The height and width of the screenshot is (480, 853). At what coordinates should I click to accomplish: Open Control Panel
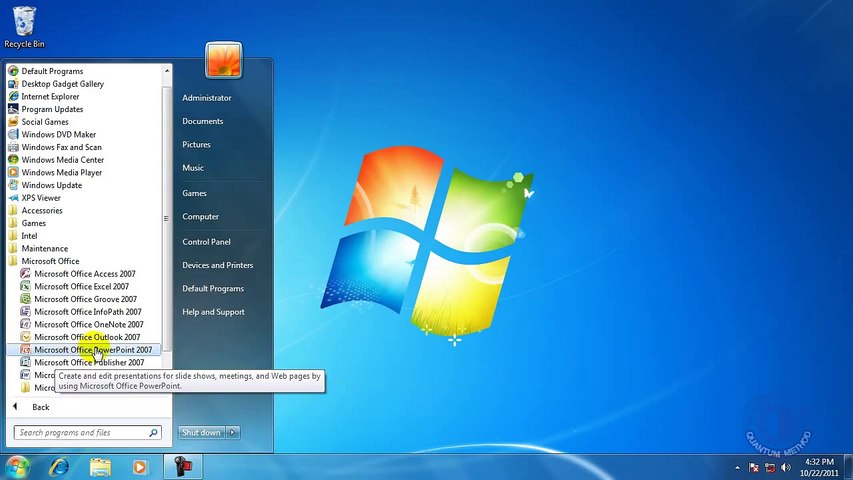click(206, 242)
